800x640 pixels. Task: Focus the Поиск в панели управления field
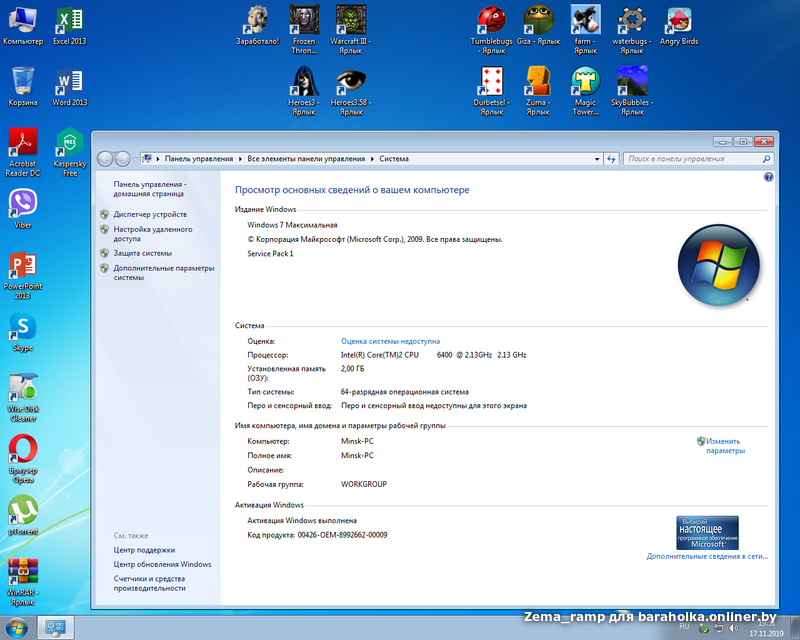point(694,159)
